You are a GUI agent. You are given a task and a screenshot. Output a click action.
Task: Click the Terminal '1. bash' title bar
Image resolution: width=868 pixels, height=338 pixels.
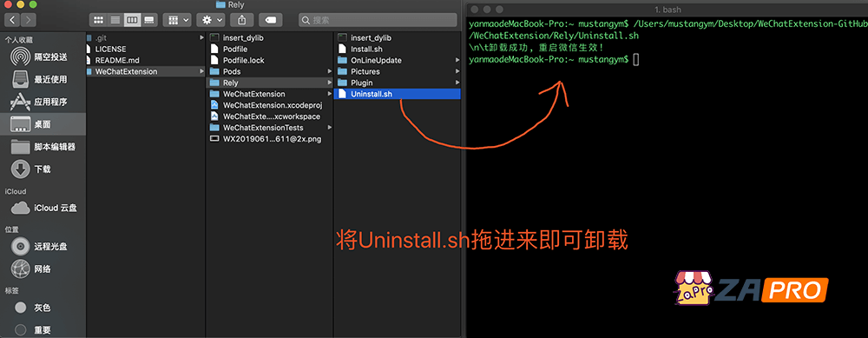click(667, 10)
